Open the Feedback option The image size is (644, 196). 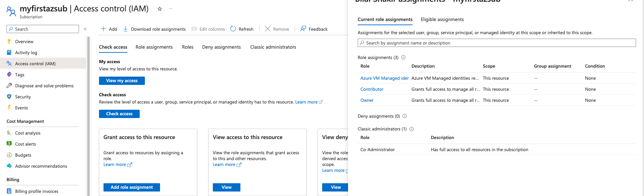click(314, 29)
